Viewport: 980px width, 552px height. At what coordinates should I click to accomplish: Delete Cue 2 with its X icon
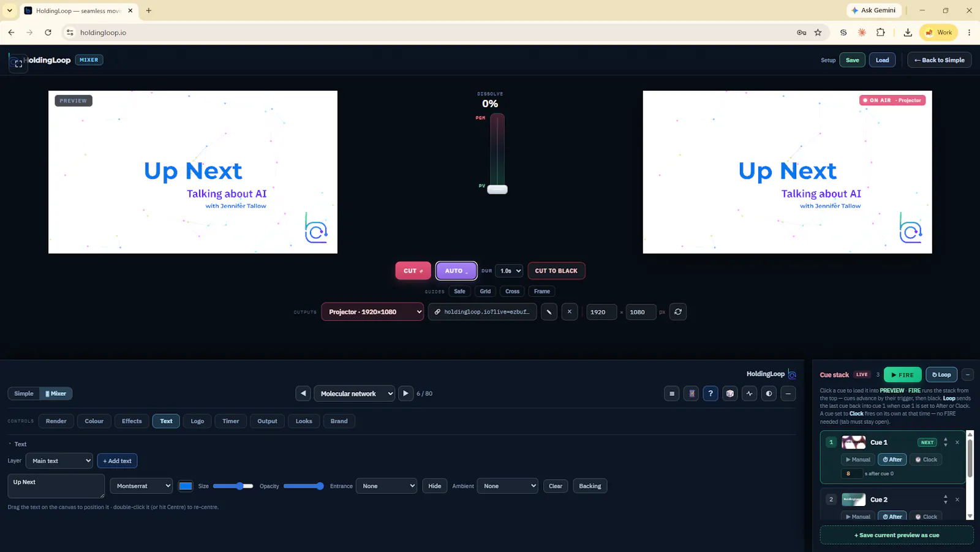957,499
